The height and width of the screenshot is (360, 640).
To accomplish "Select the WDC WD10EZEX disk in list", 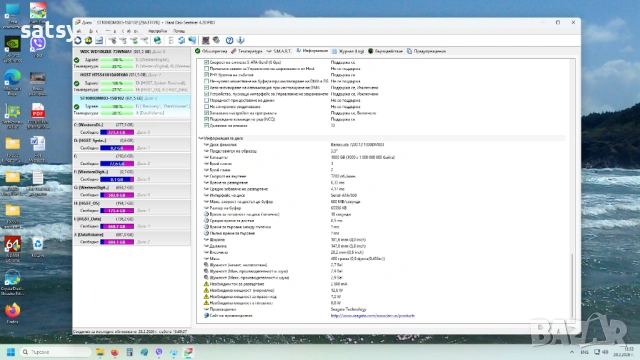I will pos(132,60).
